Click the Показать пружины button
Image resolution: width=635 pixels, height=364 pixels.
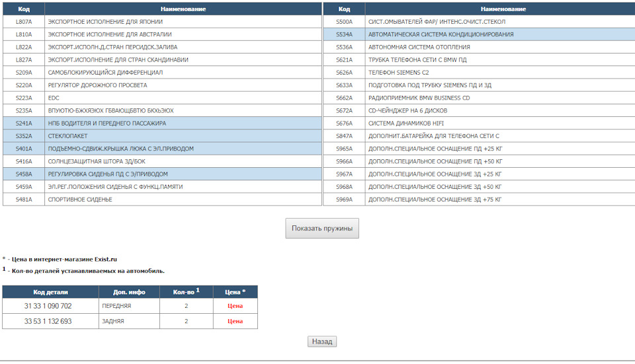[322, 229]
